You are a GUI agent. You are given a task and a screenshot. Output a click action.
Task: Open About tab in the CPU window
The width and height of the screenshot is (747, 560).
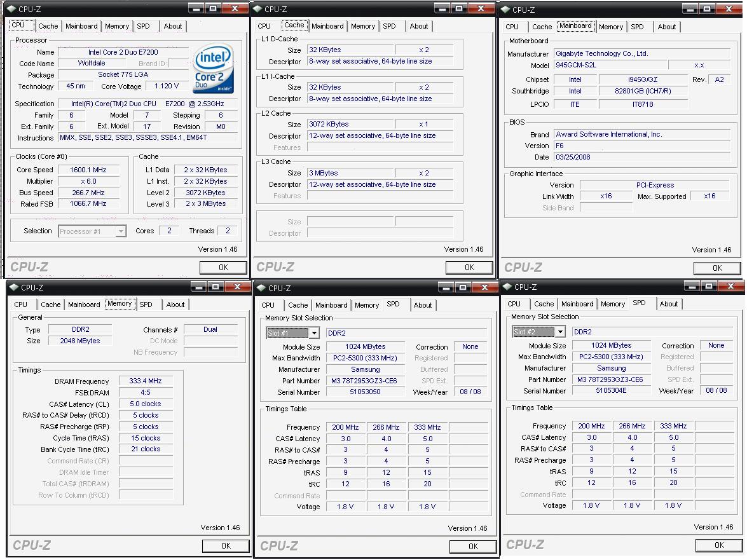tap(172, 26)
